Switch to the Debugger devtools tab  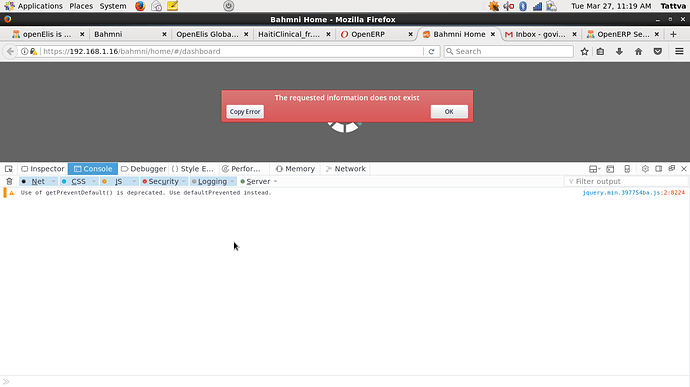pos(143,169)
